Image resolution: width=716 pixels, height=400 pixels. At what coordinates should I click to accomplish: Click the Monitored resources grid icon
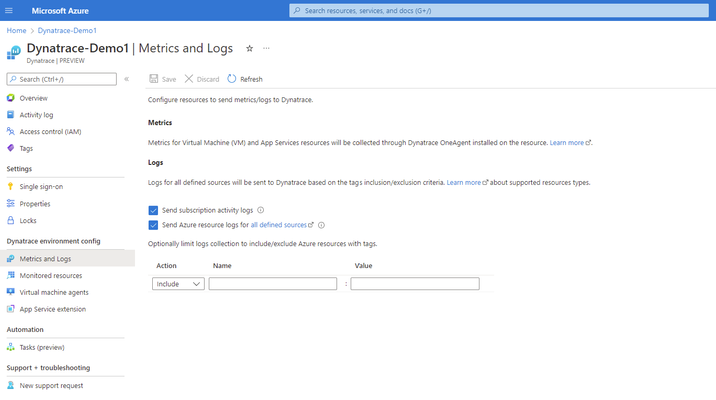coord(11,276)
